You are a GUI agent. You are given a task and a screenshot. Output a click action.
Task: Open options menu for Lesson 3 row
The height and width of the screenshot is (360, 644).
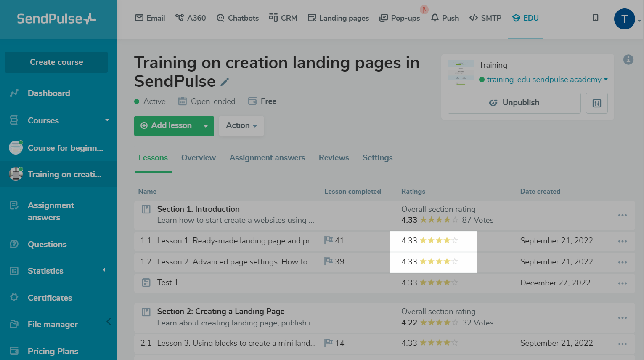coord(623,344)
